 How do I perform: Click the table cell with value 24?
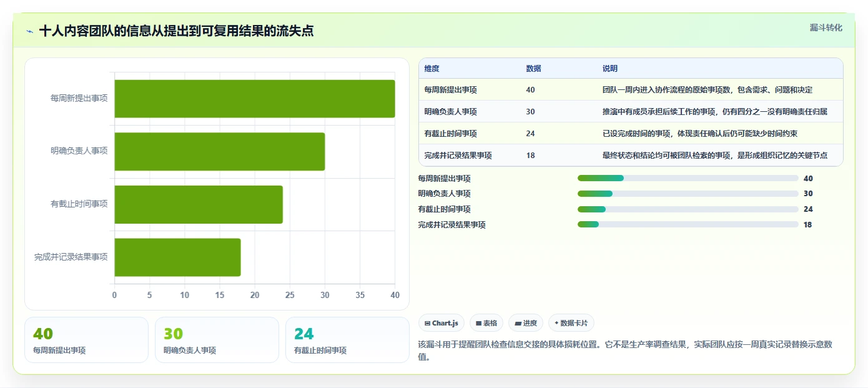pyautogui.click(x=531, y=134)
